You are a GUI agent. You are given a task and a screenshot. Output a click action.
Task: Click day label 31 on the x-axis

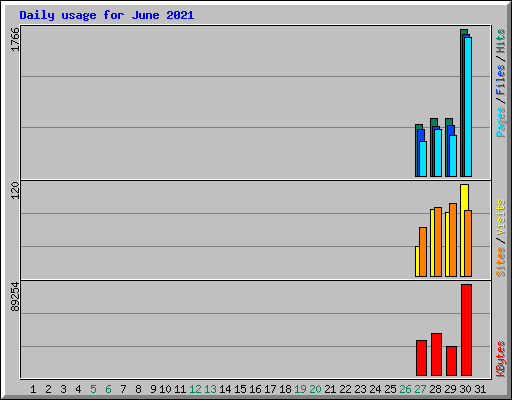[x=480, y=389]
